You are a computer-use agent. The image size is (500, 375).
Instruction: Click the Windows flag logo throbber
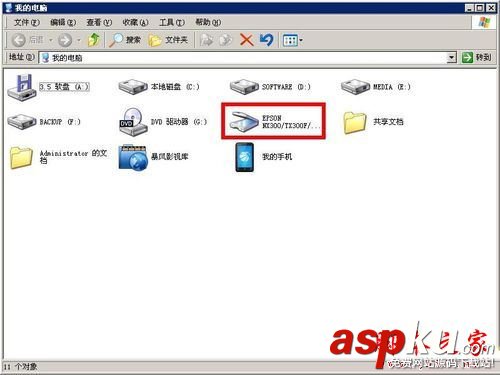[484, 22]
